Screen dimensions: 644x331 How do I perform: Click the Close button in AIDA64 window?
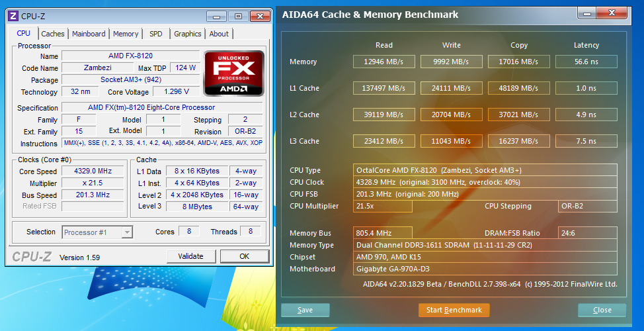tap(602, 310)
